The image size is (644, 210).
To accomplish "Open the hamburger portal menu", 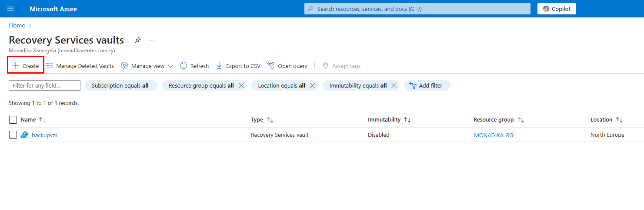I will point(10,9).
